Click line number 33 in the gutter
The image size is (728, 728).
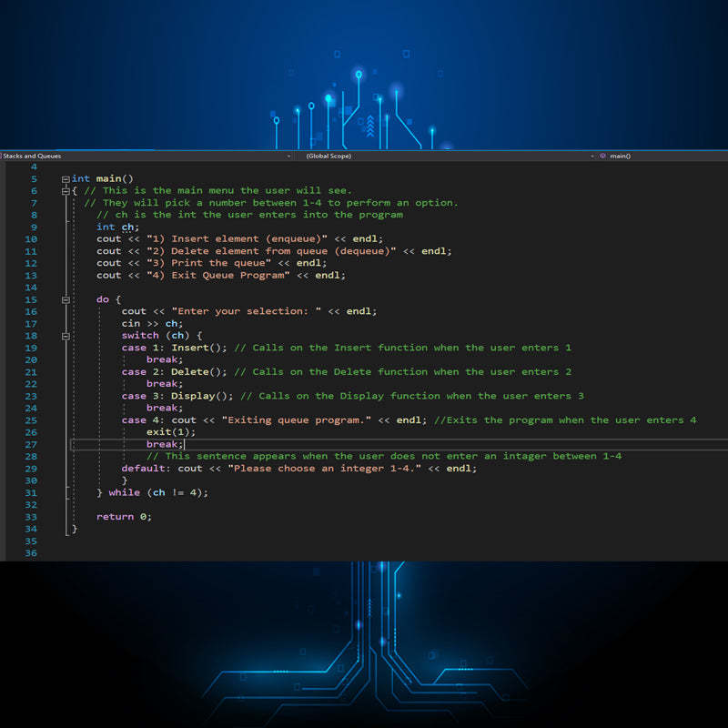coord(31,517)
